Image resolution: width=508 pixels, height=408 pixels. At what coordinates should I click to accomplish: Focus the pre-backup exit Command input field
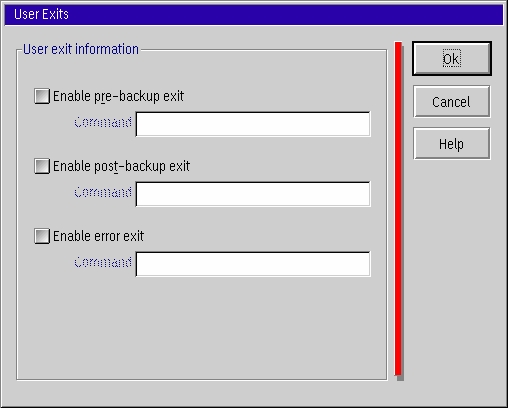(x=253, y=124)
